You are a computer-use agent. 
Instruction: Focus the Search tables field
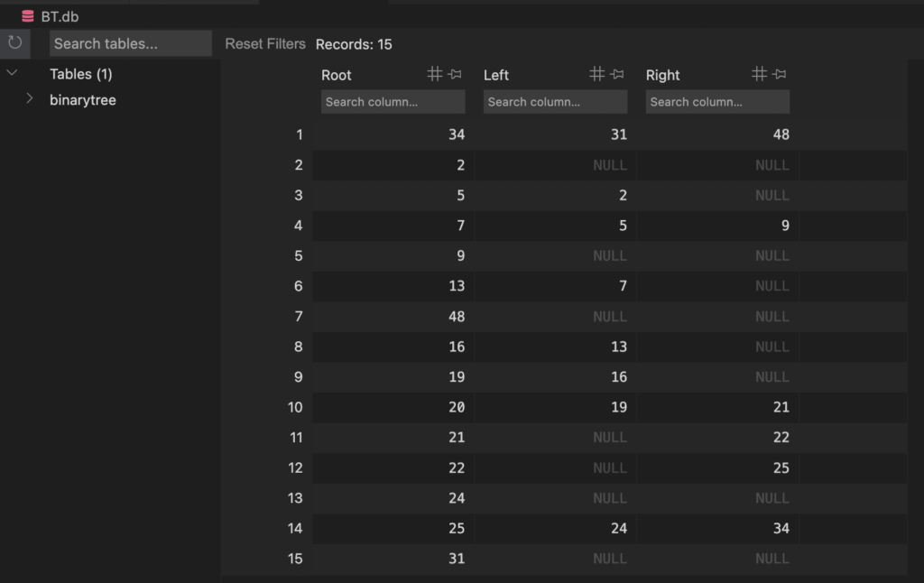click(x=131, y=43)
